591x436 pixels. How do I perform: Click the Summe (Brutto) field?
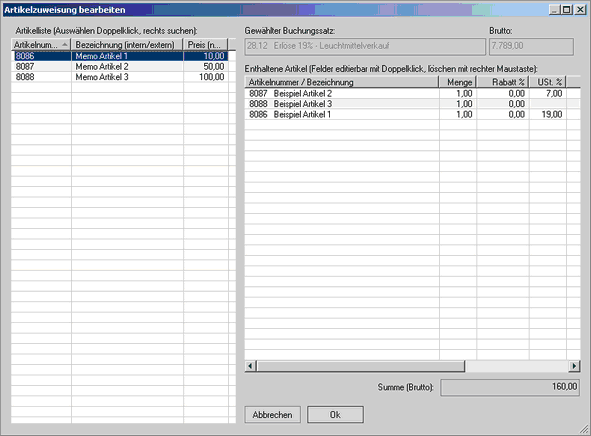510,387
